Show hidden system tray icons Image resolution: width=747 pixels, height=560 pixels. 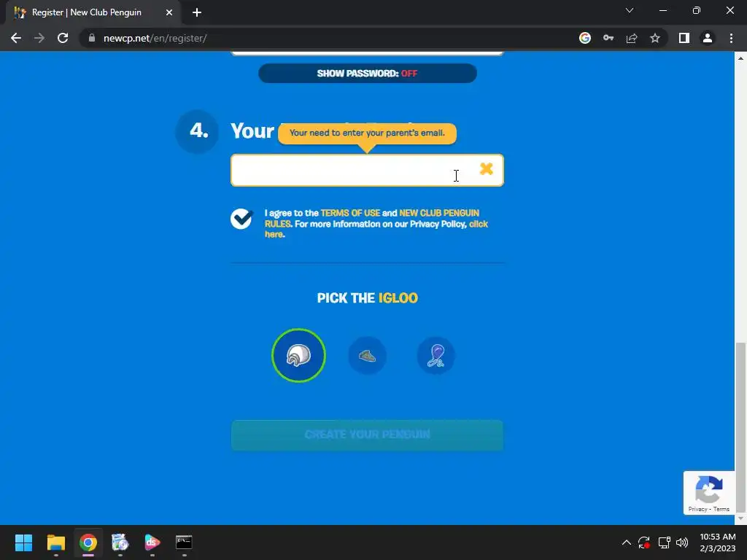pos(627,542)
